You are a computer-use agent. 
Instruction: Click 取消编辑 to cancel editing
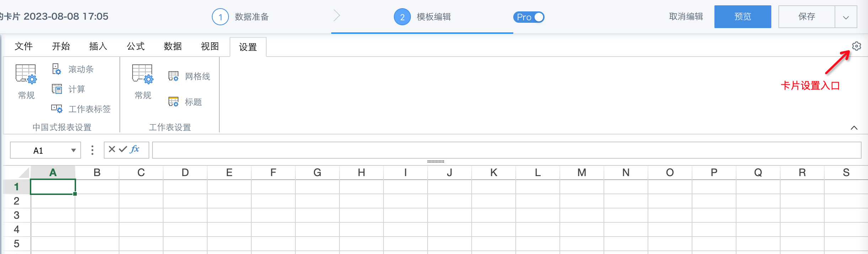tap(686, 17)
